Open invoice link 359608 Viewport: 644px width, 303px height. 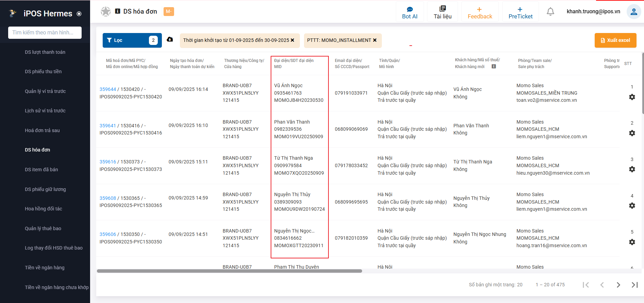pyautogui.click(x=108, y=198)
